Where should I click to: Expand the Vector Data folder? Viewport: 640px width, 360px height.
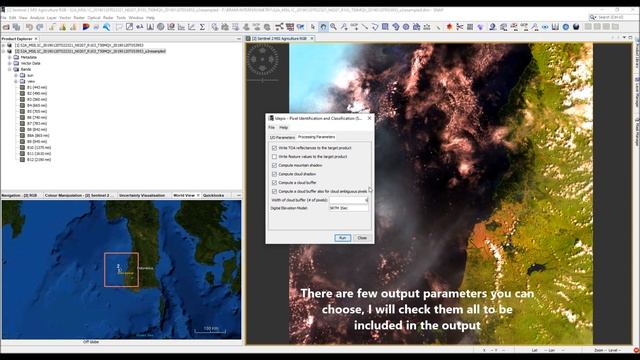[10, 64]
